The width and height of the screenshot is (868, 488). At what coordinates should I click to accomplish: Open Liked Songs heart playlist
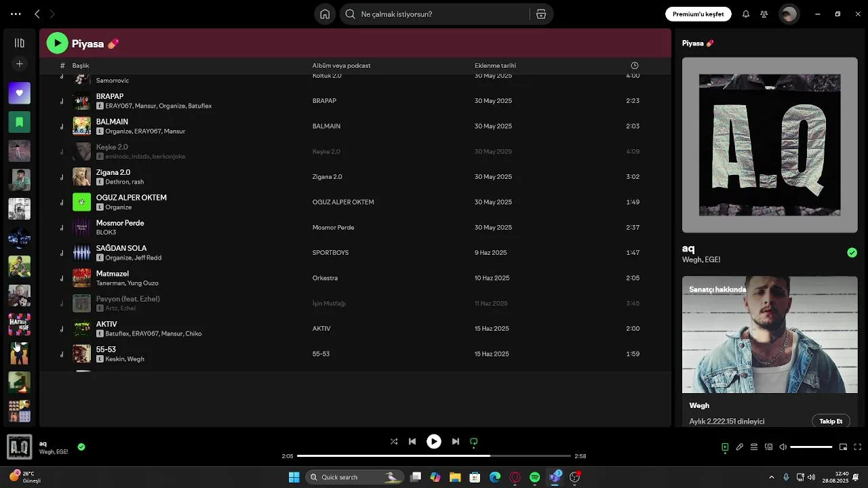[x=20, y=93]
